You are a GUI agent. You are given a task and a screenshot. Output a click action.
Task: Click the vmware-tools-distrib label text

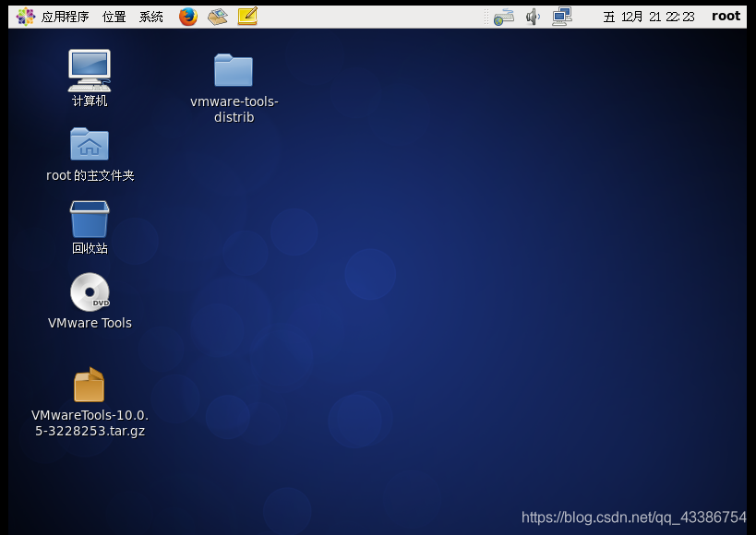[234, 110]
